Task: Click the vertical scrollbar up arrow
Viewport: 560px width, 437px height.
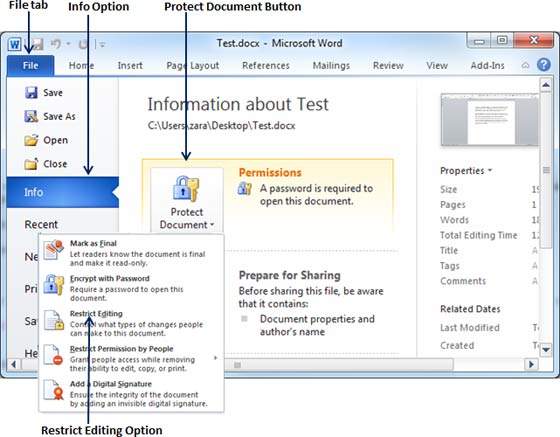Action: [545, 85]
